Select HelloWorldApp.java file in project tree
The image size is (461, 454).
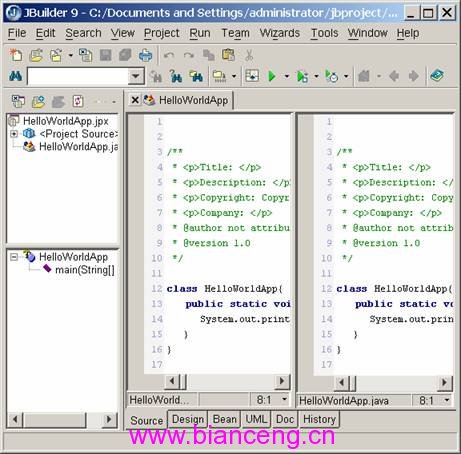(78, 147)
